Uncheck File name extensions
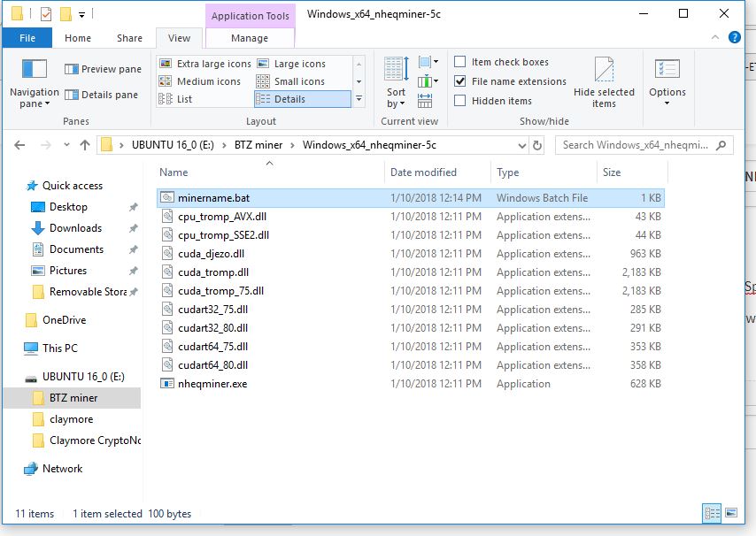The height and width of the screenshot is (536, 756). point(460,81)
